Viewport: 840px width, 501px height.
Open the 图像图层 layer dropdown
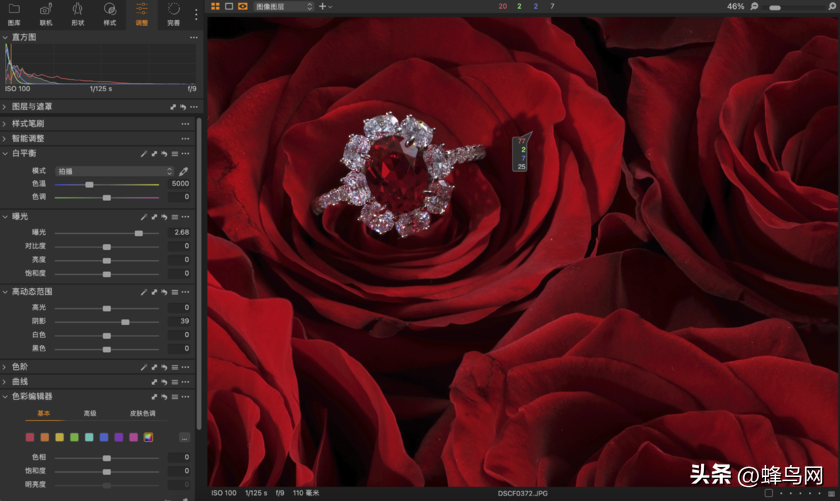283,6
